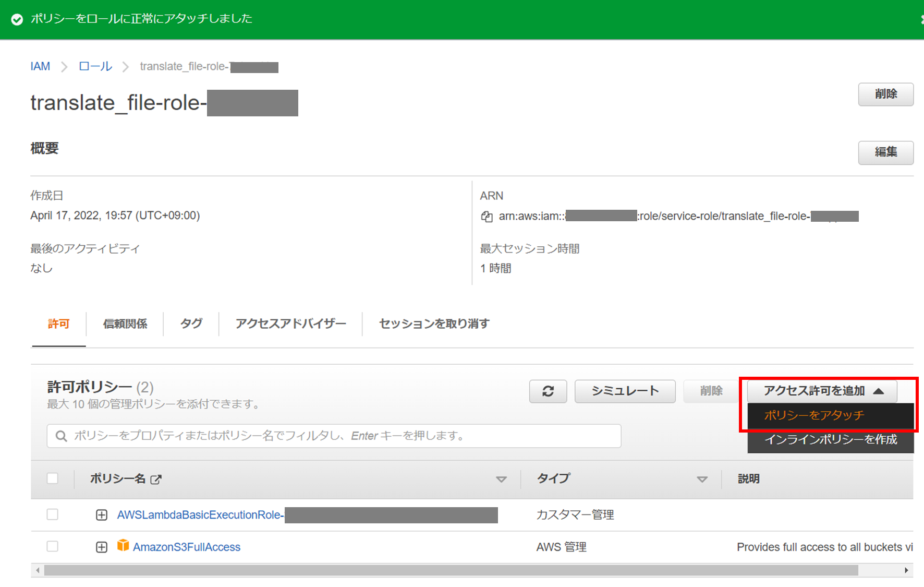This screenshot has width=924, height=587.
Task: Click the 説明 column header
Action: [748, 479]
